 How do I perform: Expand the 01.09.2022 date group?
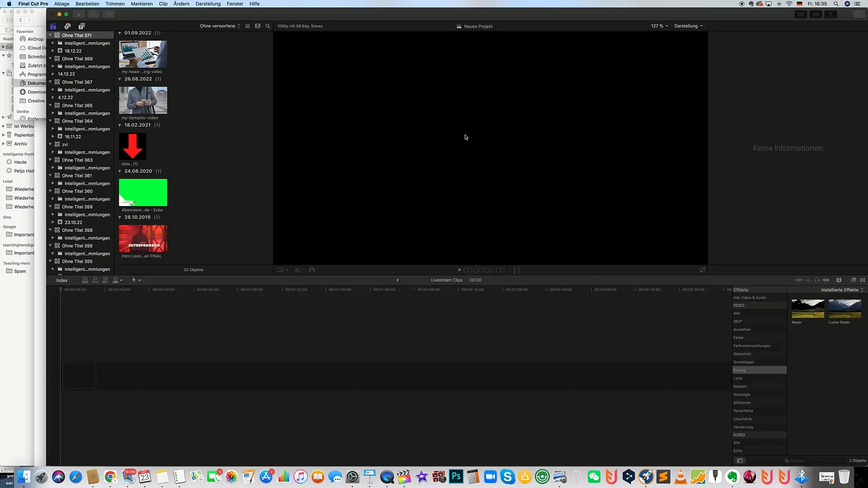point(119,32)
